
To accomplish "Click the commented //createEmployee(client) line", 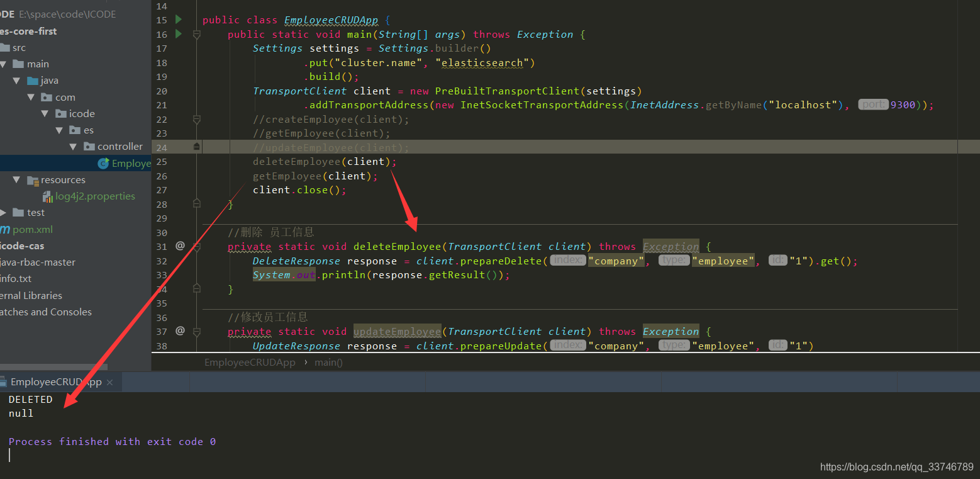I will [331, 120].
